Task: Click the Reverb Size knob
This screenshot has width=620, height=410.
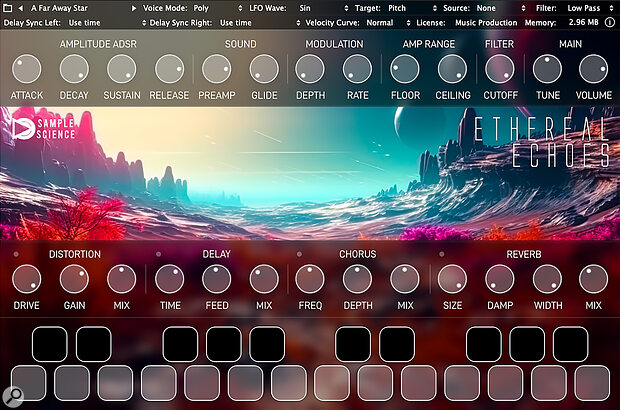Action: point(452,279)
